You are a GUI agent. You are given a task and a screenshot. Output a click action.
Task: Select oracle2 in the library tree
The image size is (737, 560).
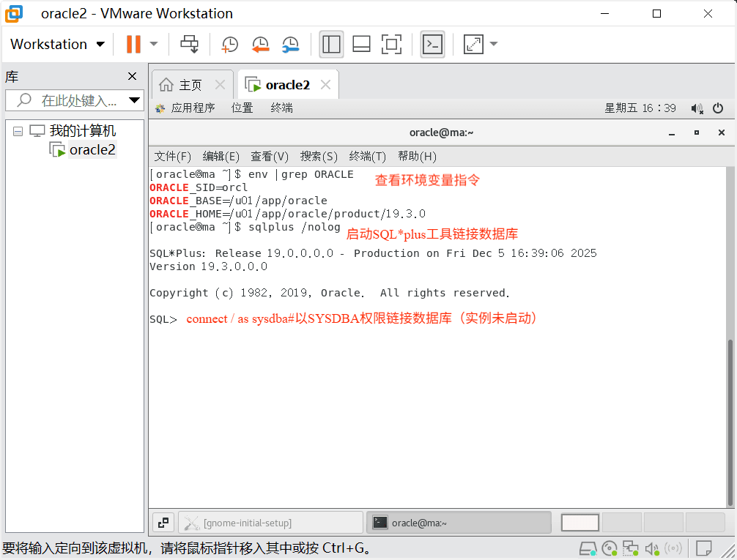coord(92,150)
